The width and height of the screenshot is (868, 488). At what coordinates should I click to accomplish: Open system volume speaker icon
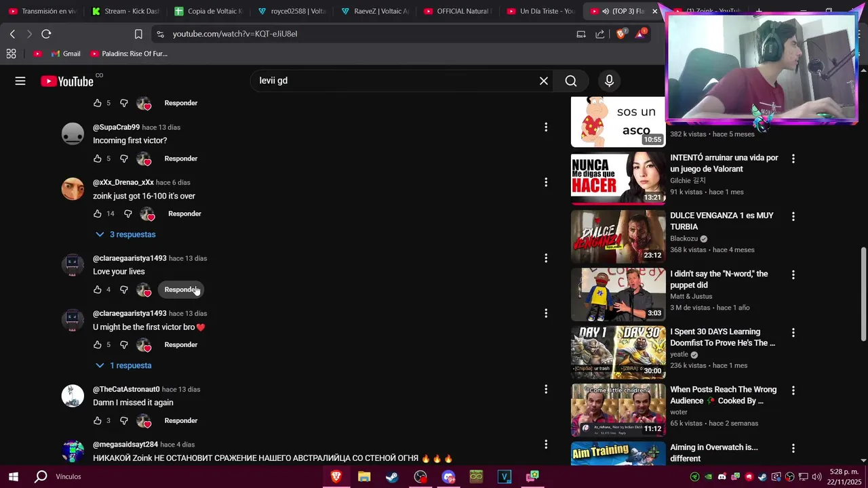(816, 476)
